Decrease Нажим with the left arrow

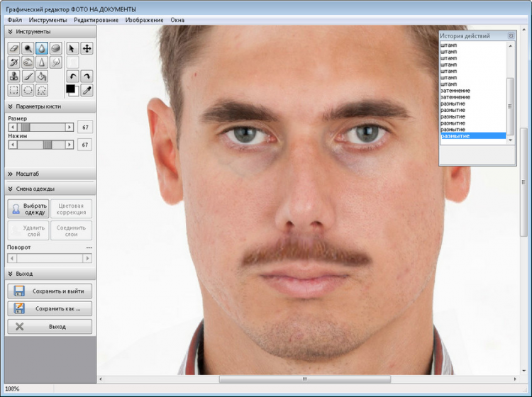13,145
